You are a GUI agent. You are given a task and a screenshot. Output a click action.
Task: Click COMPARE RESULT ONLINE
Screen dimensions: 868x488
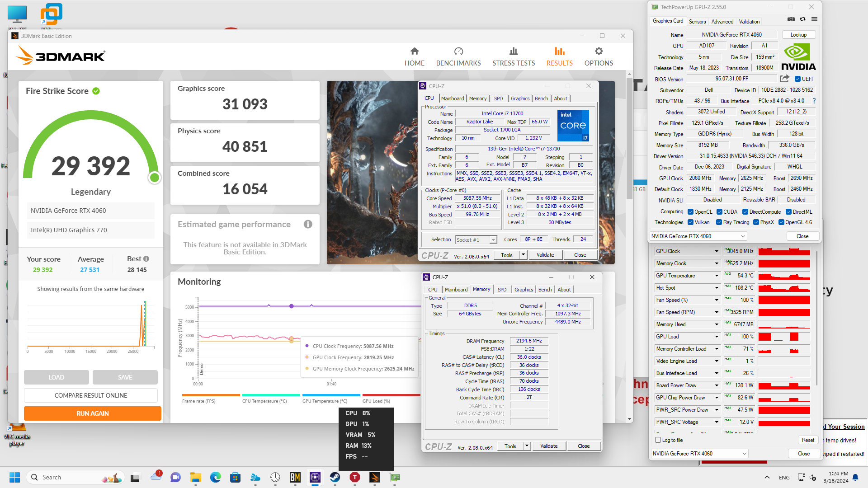91,395
